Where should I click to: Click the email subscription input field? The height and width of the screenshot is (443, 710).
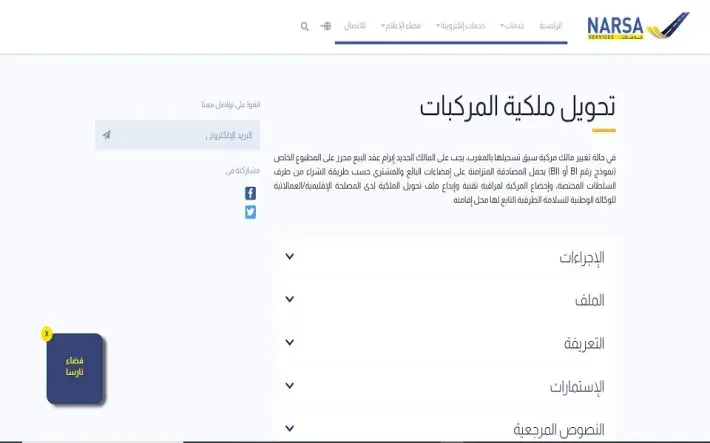click(178, 135)
